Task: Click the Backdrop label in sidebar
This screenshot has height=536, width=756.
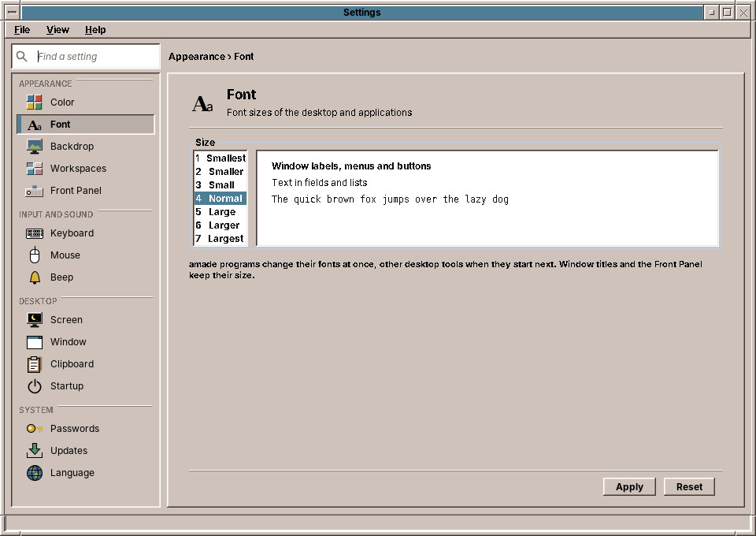Action: pos(72,146)
